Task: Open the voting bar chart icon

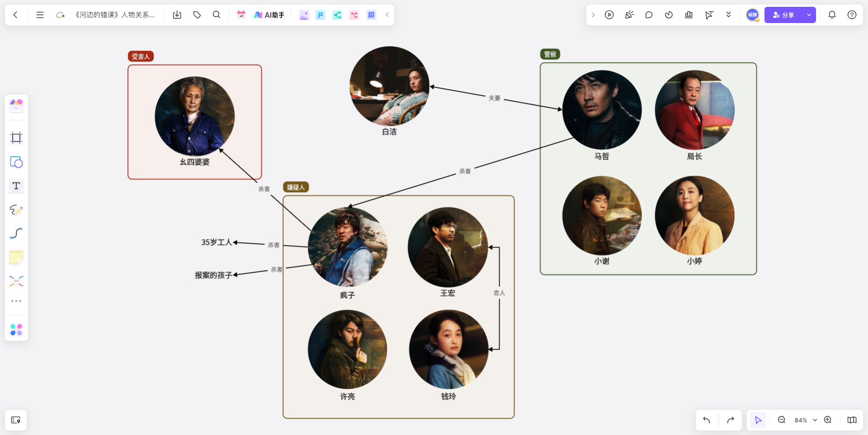Action: [x=689, y=15]
